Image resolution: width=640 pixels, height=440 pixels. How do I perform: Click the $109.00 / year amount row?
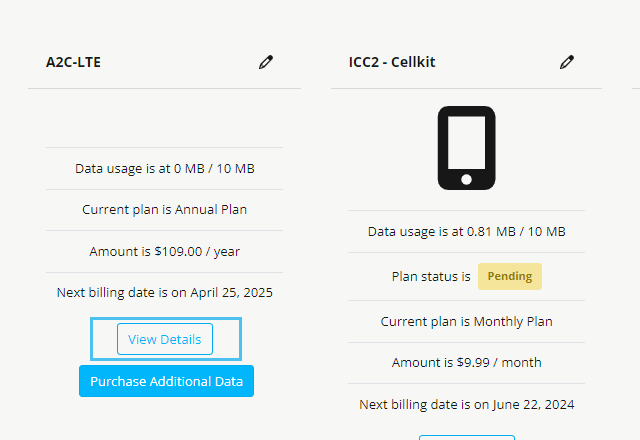point(165,252)
